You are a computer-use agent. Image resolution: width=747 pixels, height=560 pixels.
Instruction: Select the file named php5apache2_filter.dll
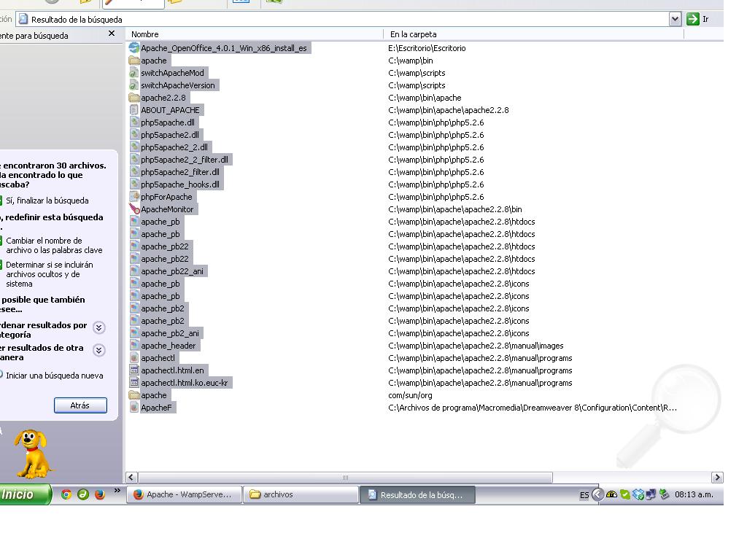coord(180,172)
